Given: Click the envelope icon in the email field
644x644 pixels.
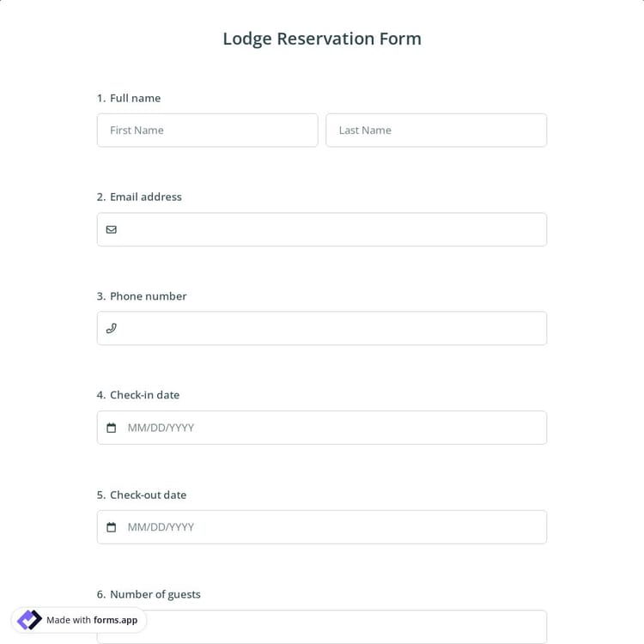Looking at the screenshot, I should (x=111, y=229).
